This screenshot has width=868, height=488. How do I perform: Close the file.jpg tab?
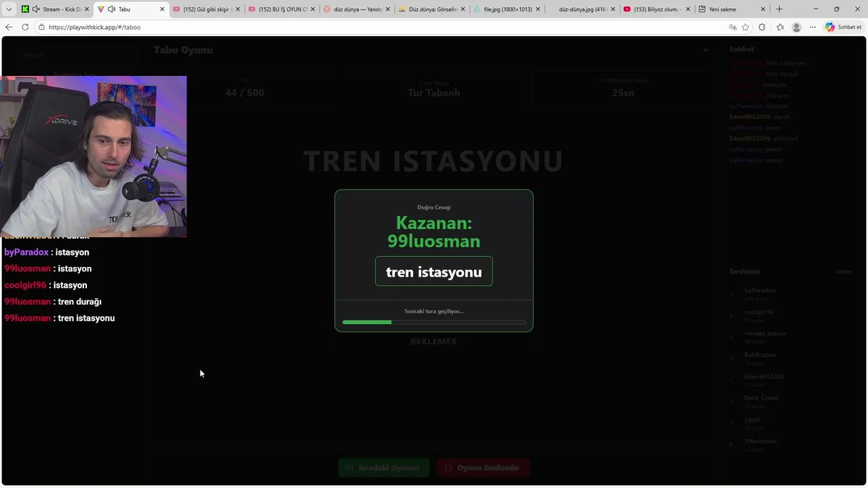pyautogui.click(x=538, y=9)
